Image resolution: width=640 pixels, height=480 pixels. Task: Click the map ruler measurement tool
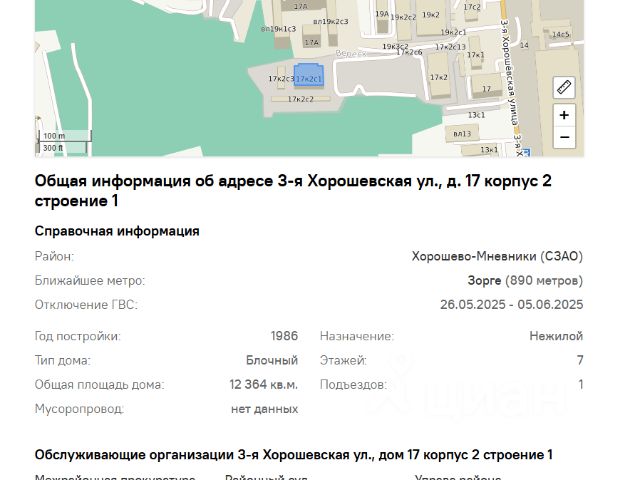pos(564,87)
